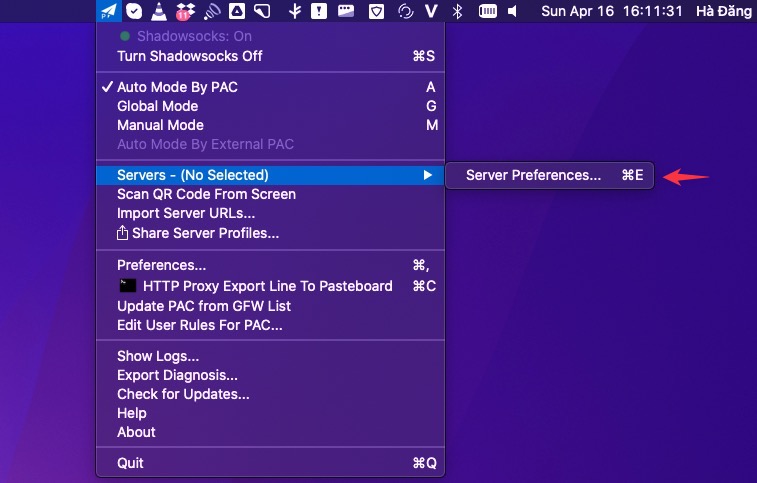Click the Shadowsocks paper plane menu bar icon
Screen dimensions: 757x483
(109, 11)
